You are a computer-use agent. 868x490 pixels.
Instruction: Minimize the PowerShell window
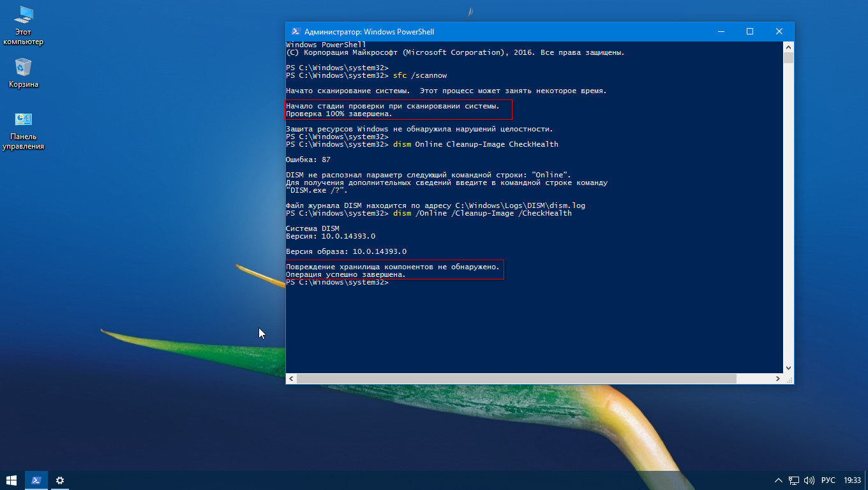[x=721, y=31]
